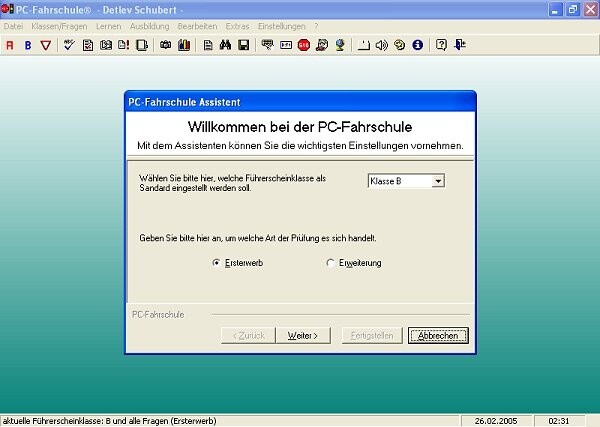Click the camera icon in toolbar

tap(165, 45)
